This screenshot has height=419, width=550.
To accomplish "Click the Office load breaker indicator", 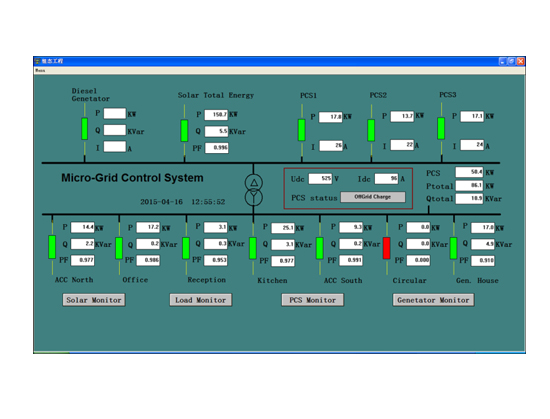I will click(x=119, y=248).
